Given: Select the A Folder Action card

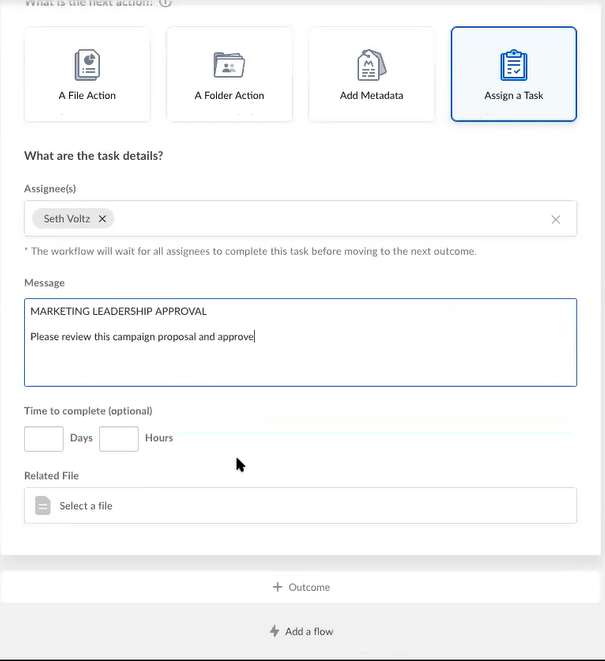Looking at the screenshot, I should coord(229,74).
